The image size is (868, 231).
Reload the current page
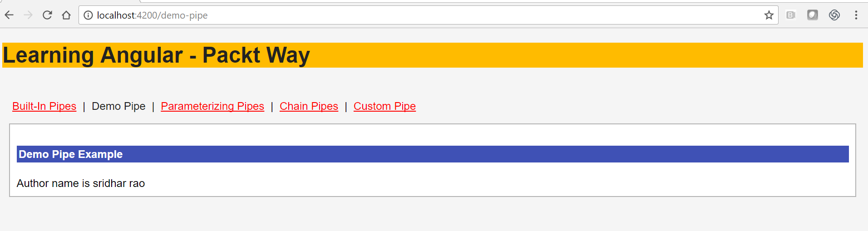click(x=47, y=15)
